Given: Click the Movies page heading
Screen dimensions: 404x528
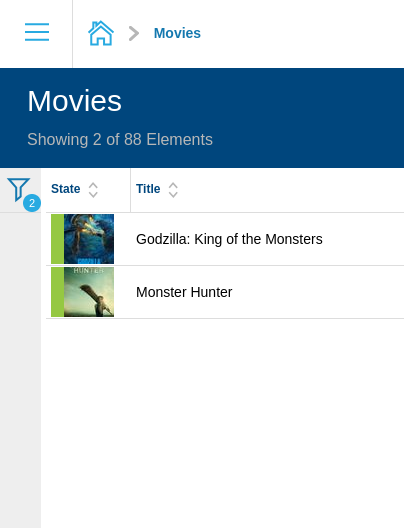Looking at the screenshot, I should pyautogui.click(x=74, y=101).
